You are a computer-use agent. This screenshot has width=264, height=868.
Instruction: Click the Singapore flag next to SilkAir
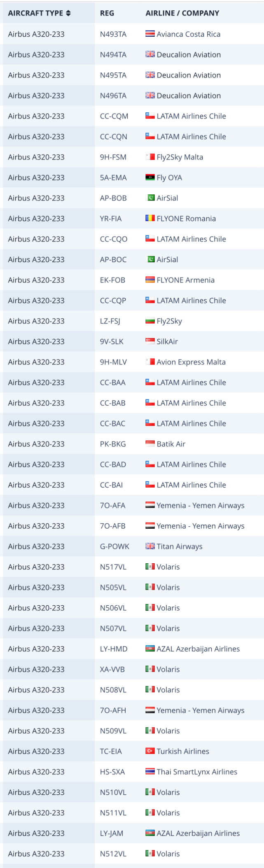click(x=150, y=341)
